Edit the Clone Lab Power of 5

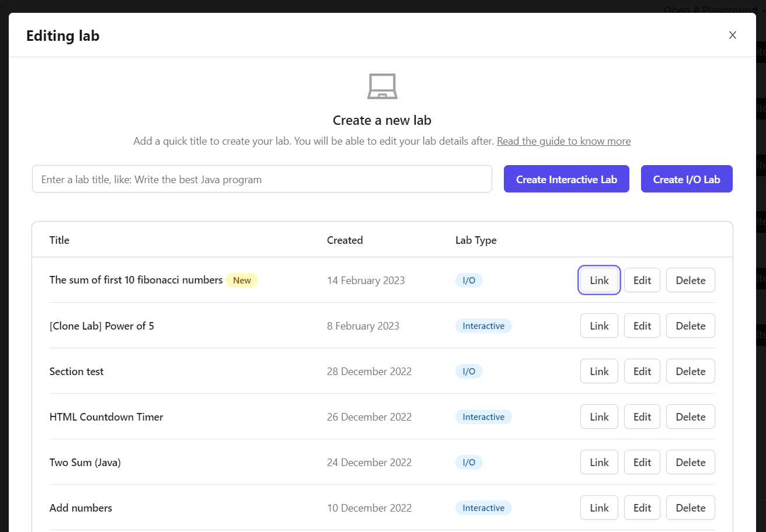642,326
